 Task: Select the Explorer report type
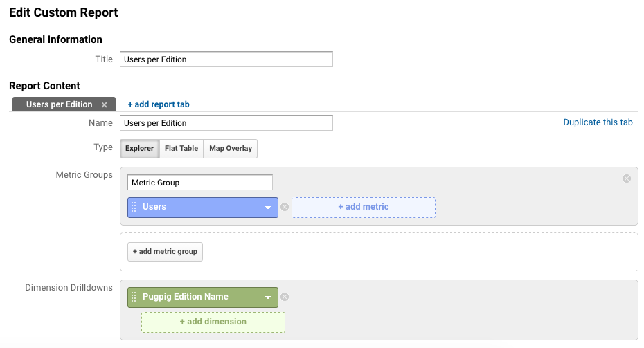point(140,149)
